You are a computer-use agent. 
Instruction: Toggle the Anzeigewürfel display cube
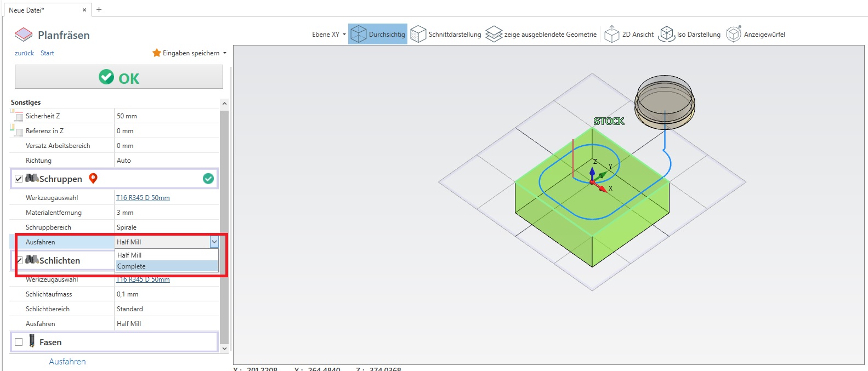[733, 34]
